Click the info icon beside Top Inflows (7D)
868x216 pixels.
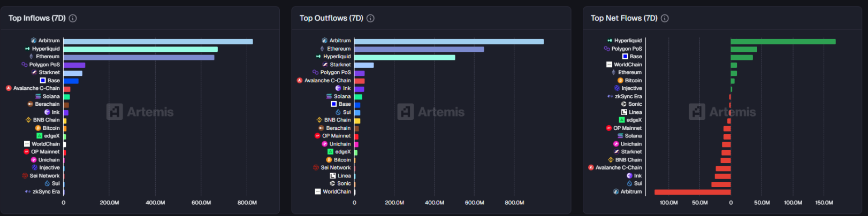click(73, 18)
